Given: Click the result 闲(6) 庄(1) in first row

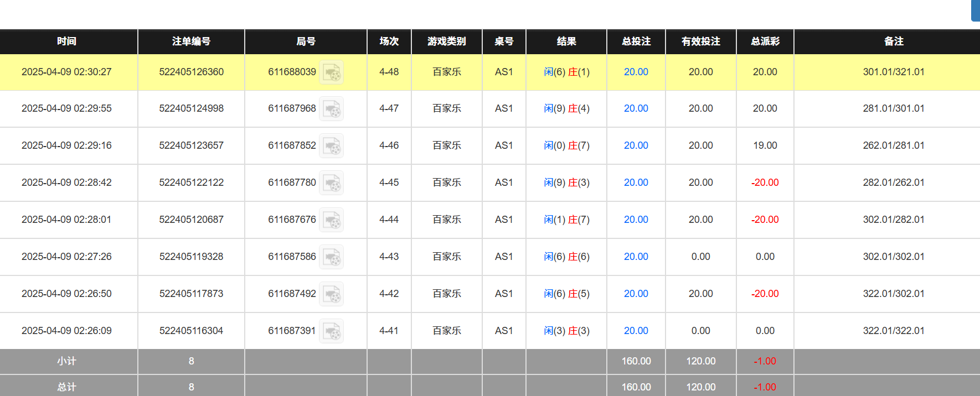Looking at the screenshot, I should (x=566, y=72).
